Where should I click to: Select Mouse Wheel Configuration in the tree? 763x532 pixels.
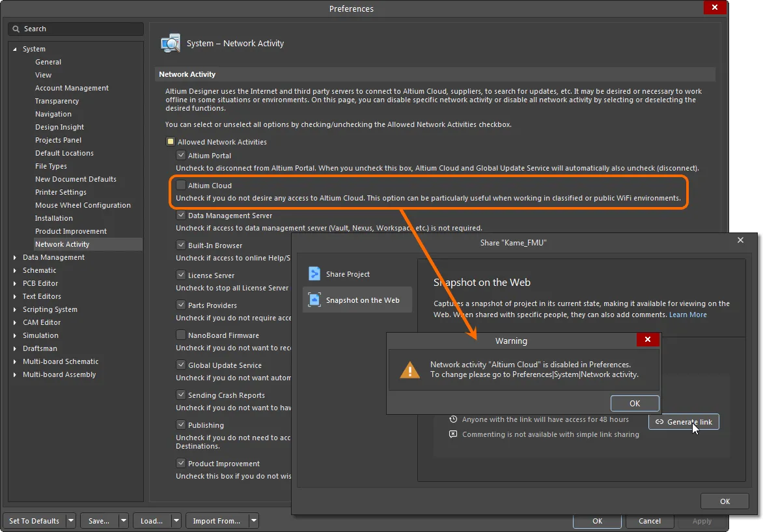[83, 205]
